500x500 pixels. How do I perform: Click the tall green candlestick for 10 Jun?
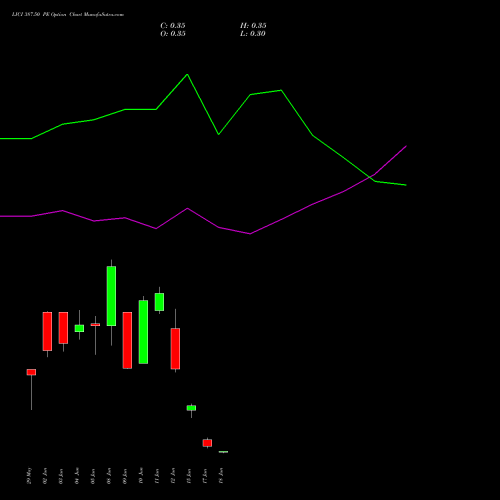tap(143, 332)
